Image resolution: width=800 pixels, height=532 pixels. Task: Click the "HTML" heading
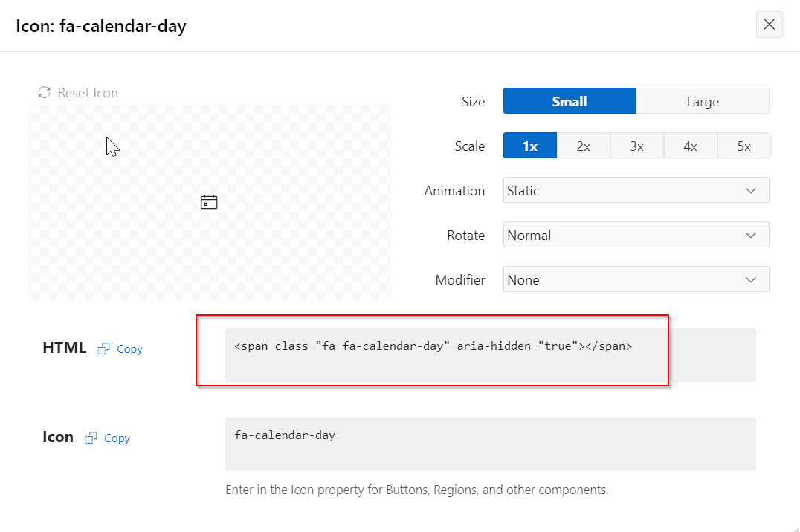coord(64,347)
